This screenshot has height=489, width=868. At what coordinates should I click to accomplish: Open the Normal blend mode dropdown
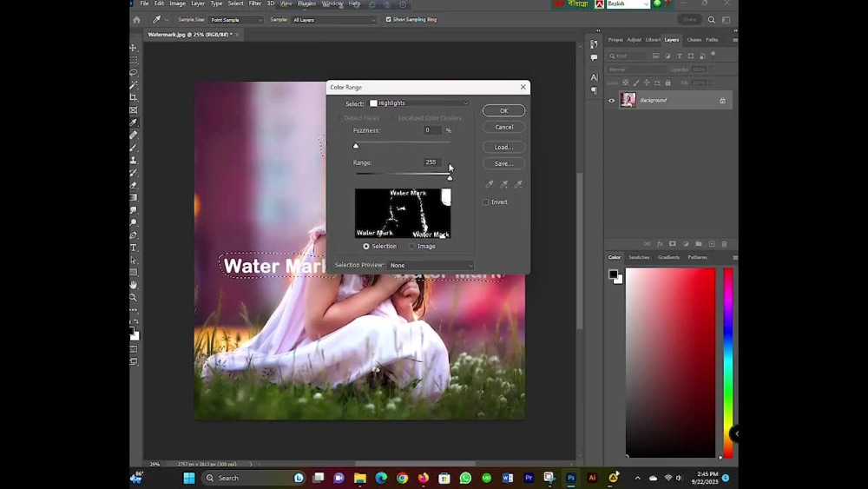636,69
